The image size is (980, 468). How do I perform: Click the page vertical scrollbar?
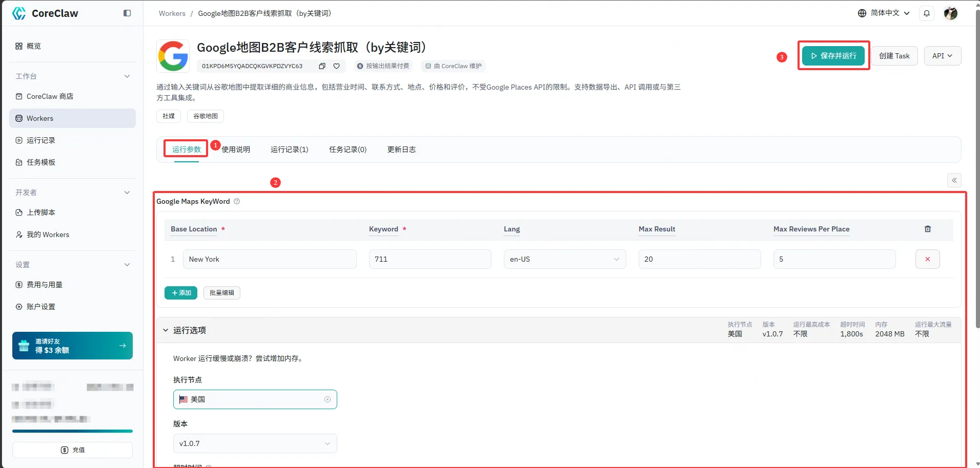pyautogui.click(x=977, y=169)
